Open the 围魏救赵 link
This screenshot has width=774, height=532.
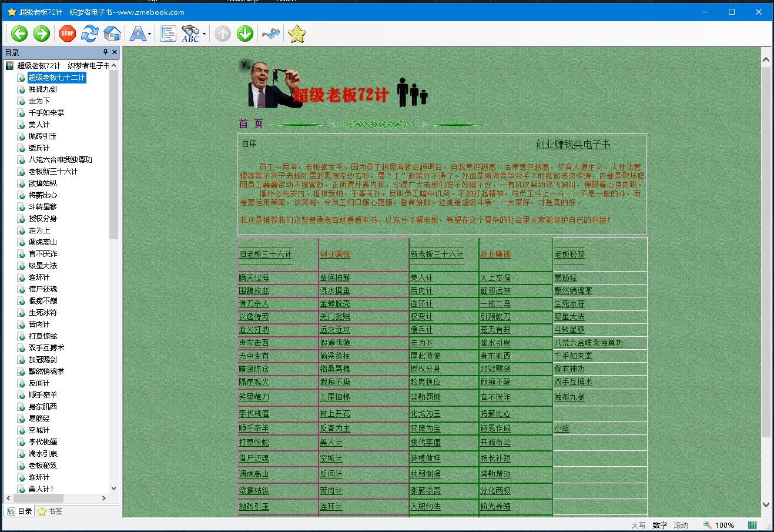coord(254,290)
